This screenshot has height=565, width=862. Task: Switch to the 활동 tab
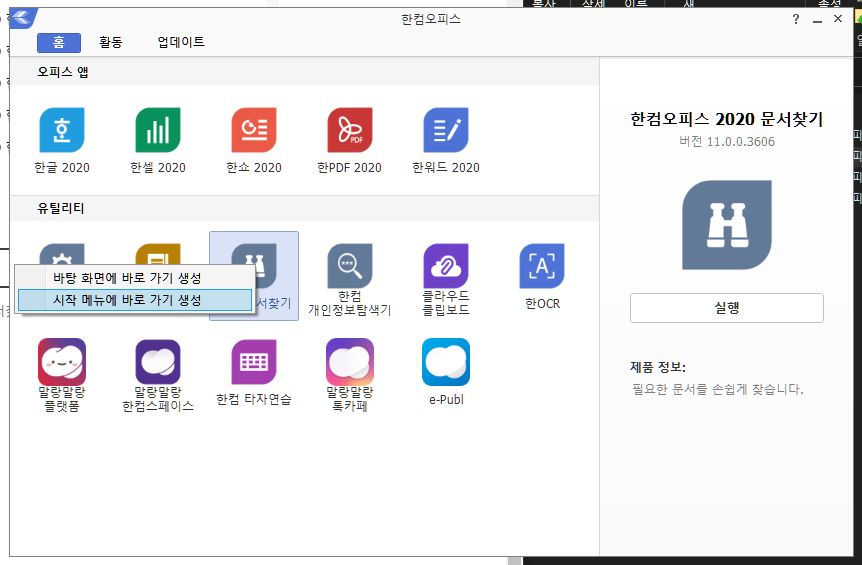[110, 42]
